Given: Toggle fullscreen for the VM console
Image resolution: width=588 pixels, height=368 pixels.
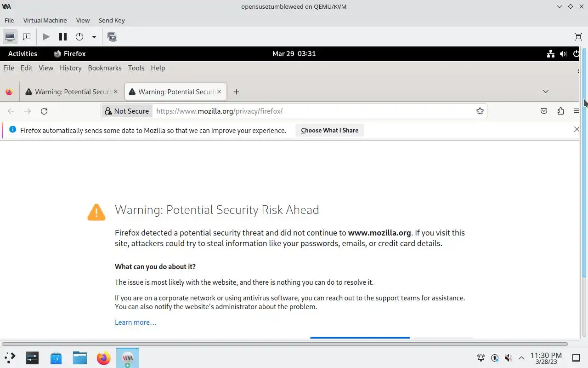Looking at the screenshot, I should tap(578, 37).
